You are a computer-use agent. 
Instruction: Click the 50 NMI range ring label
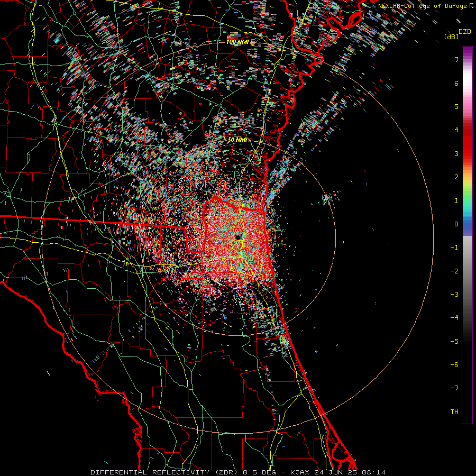coord(237,140)
